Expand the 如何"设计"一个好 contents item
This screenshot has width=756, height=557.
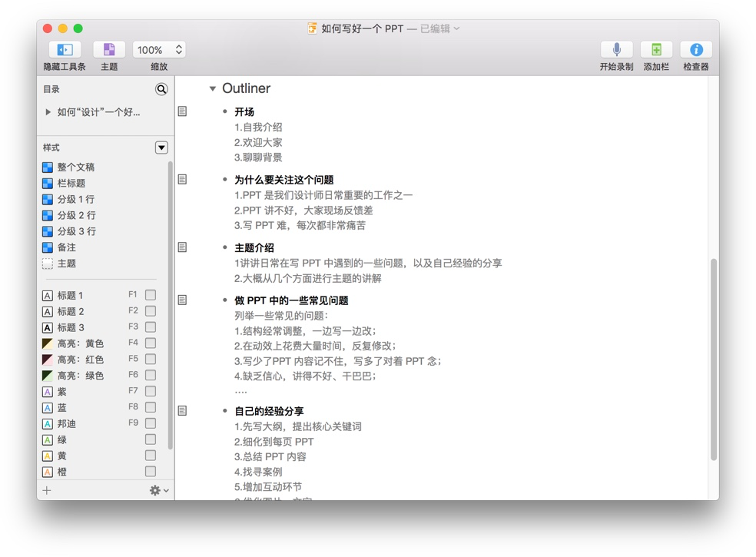(x=48, y=112)
